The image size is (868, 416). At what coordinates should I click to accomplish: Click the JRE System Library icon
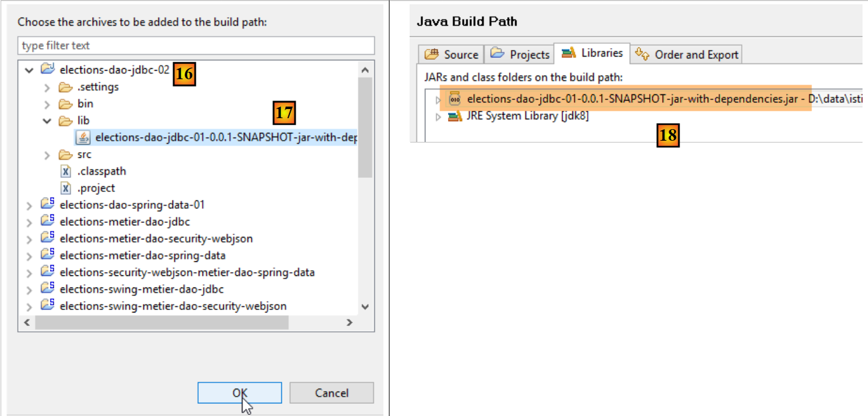click(455, 116)
